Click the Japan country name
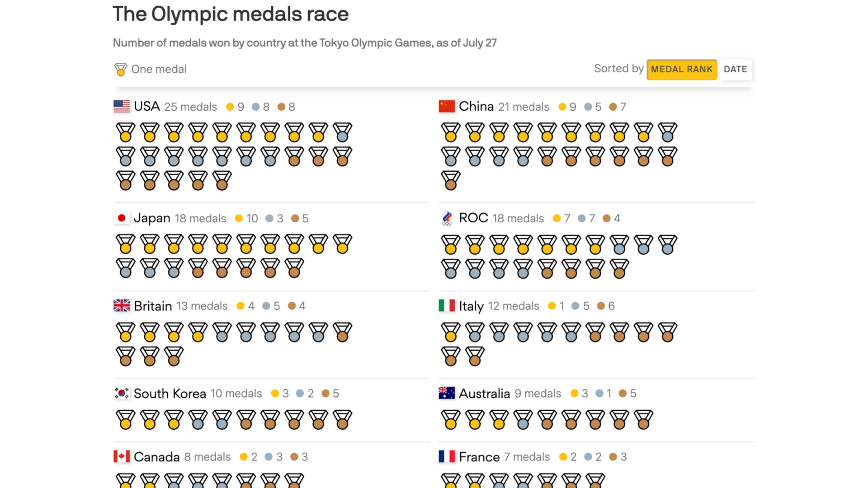The height and width of the screenshot is (488, 868). coord(152,218)
